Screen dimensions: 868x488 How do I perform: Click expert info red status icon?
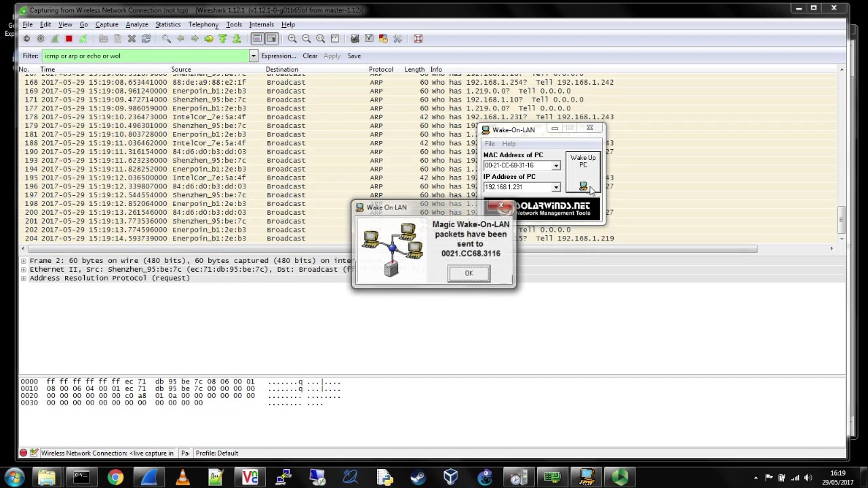tap(23, 453)
